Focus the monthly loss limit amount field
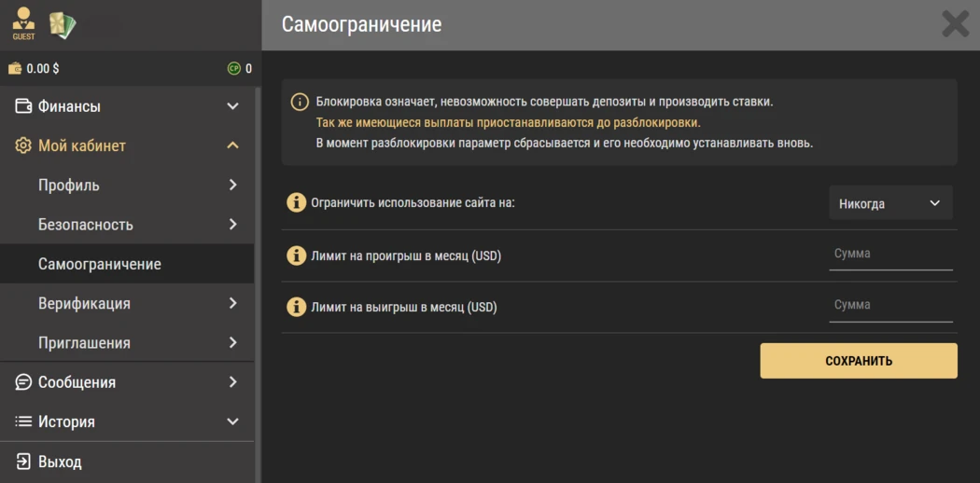 point(889,254)
